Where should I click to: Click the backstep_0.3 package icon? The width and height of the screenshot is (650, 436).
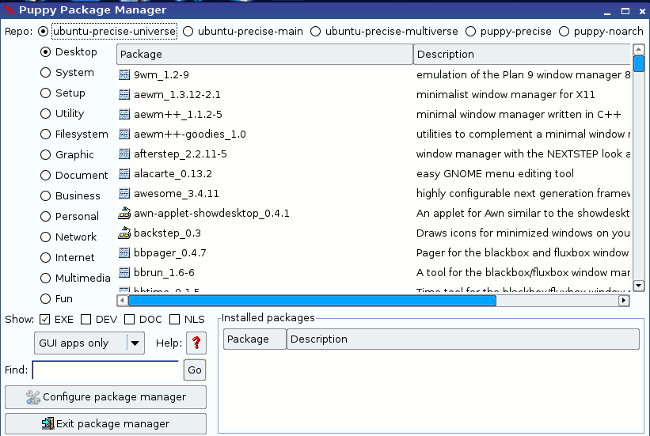coord(124,233)
